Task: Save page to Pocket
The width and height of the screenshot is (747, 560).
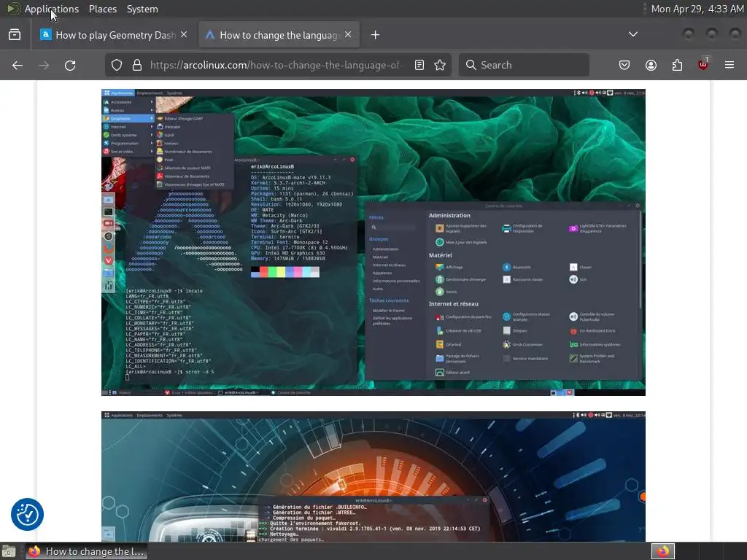Action: (x=624, y=65)
